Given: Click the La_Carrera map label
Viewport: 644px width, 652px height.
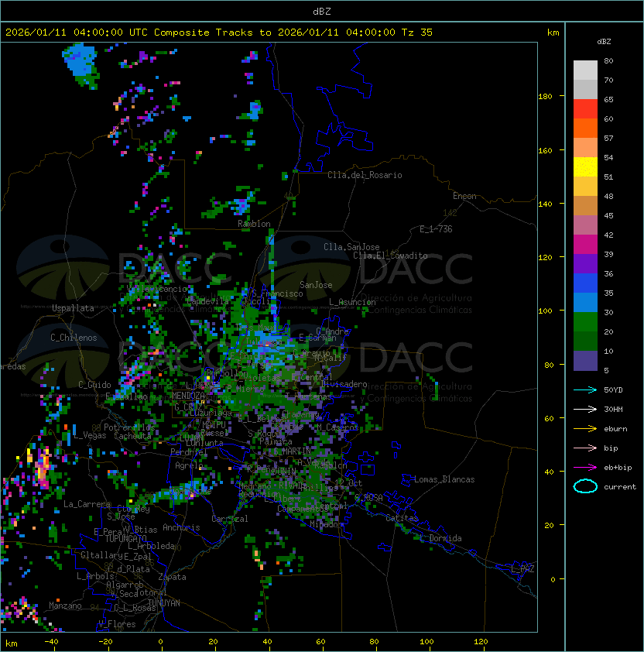Looking at the screenshot, I should (x=87, y=504).
